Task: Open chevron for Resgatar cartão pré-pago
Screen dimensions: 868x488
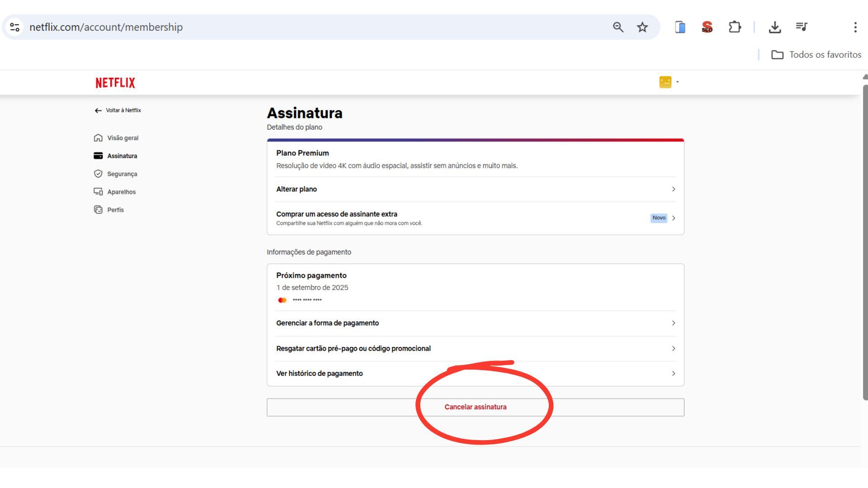Action: (674, 348)
